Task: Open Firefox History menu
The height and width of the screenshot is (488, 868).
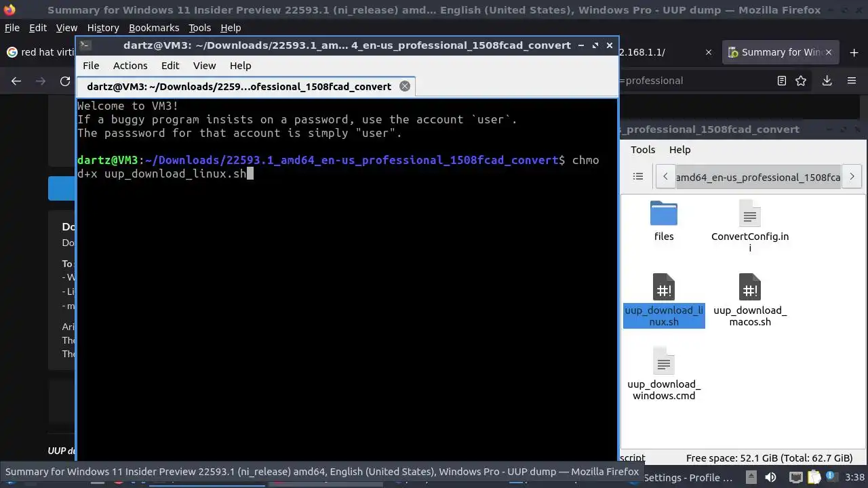Action: [x=103, y=28]
